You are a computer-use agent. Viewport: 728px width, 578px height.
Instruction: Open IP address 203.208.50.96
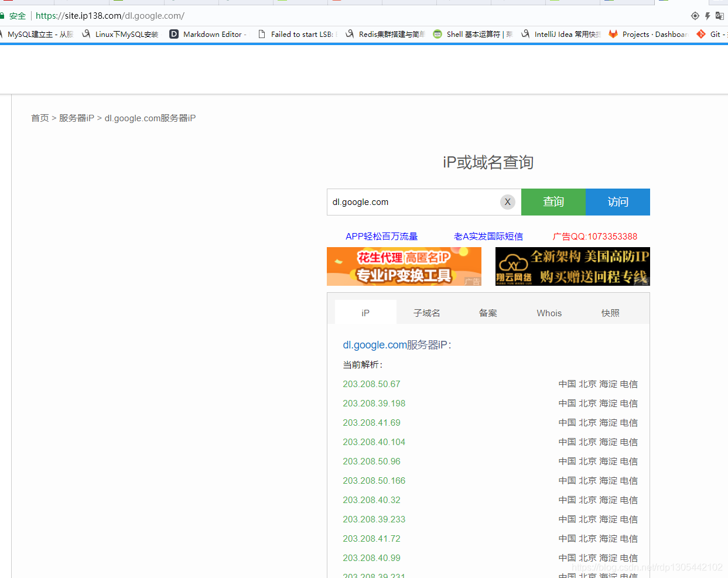click(371, 461)
